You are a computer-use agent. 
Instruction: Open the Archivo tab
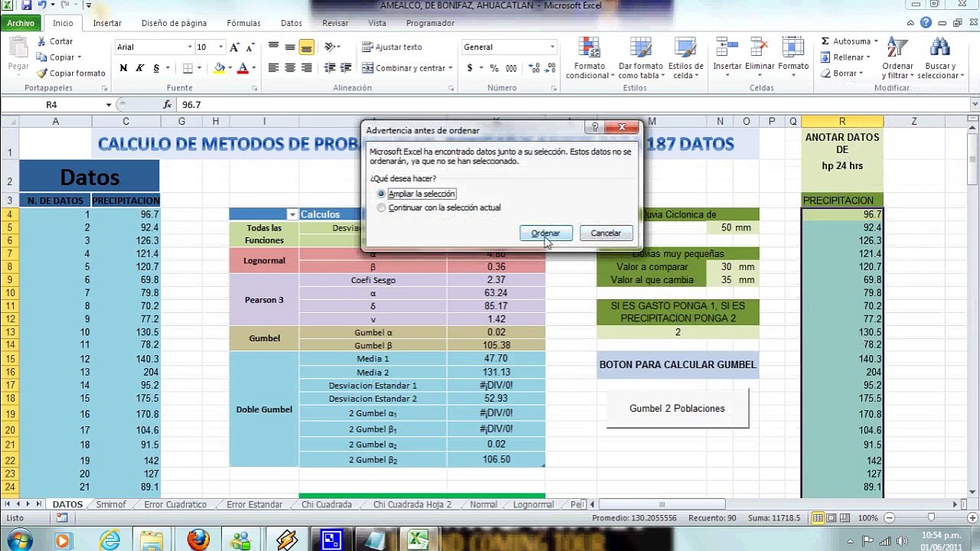[21, 23]
